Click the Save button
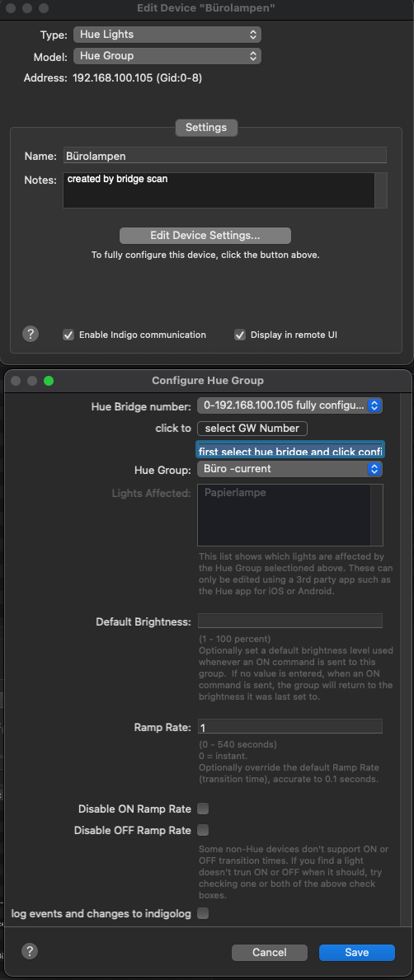Screen dimensions: 414x980 pyautogui.click(x=356, y=953)
